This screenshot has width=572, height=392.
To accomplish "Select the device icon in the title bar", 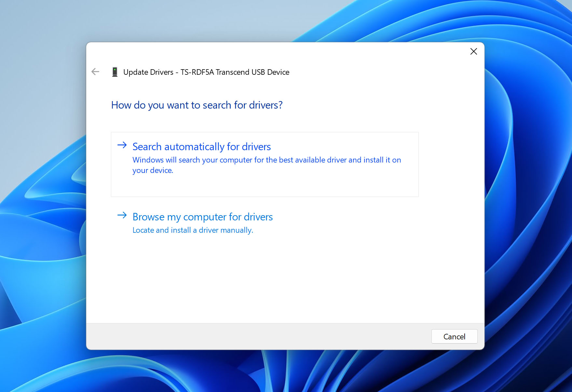I will (115, 72).
